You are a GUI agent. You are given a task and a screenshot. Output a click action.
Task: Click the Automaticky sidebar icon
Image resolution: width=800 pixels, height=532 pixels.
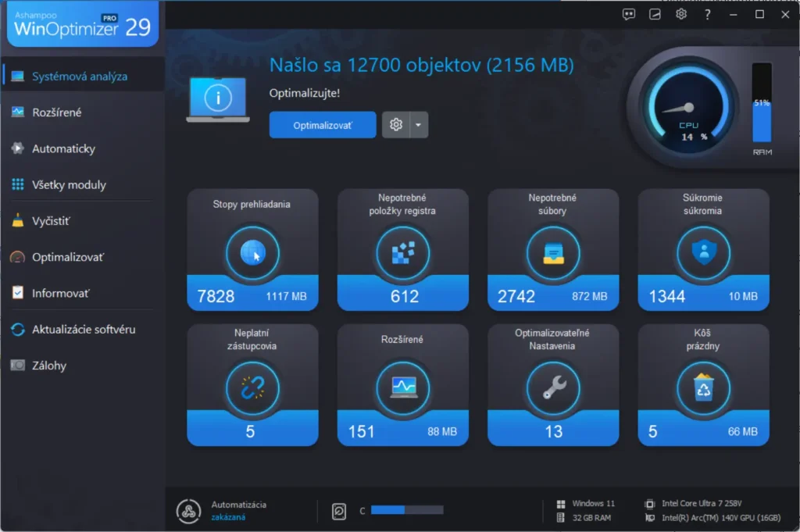(x=18, y=148)
